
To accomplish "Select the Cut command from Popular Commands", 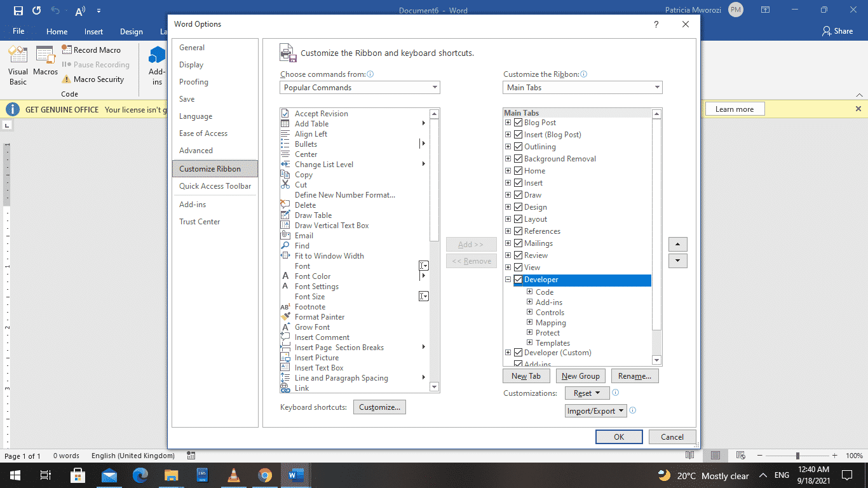I will coord(301,184).
